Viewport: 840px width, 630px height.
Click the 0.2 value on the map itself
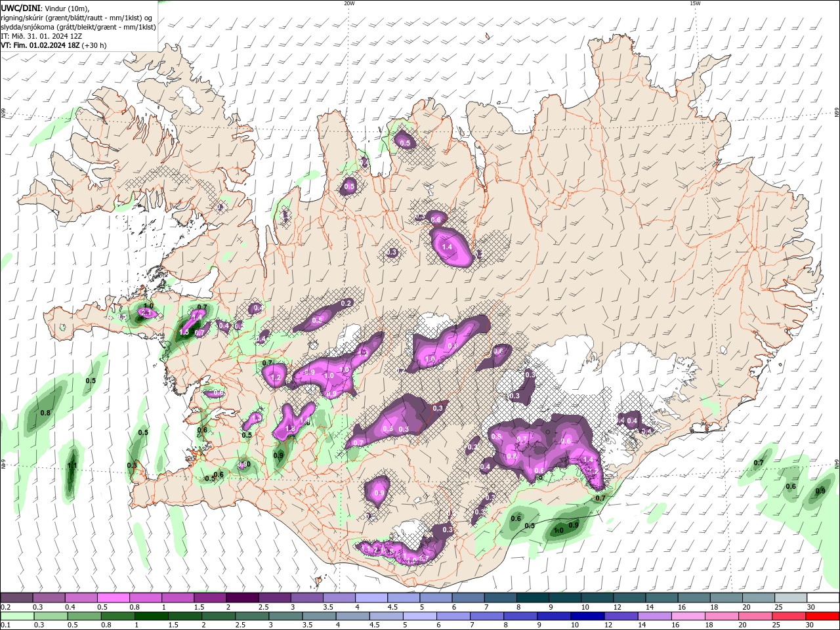pos(346,303)
